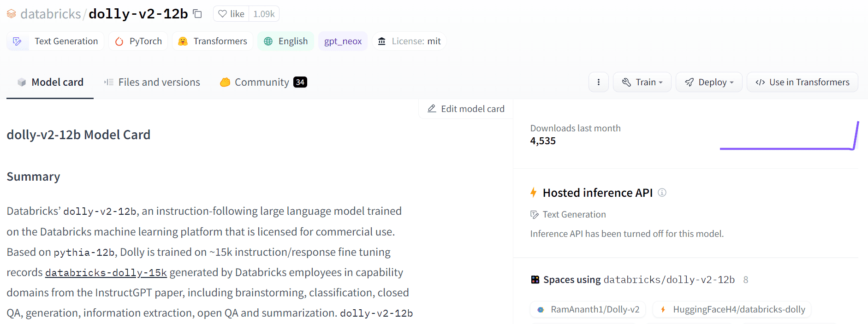Click the Spaces grid icon
Image resolution: width=868 pixels, height=324 pixels.
535,280
